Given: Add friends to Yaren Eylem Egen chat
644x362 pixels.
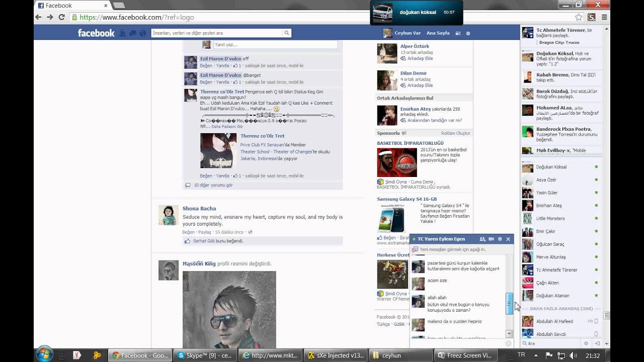Looking at the screenshot, I should click(x=482, y=239).
